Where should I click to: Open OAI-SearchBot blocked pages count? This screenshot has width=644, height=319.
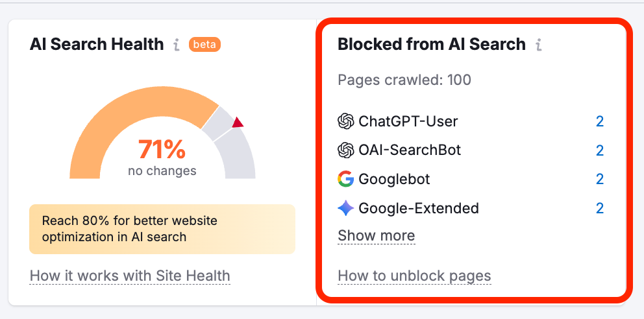point(600,150)
